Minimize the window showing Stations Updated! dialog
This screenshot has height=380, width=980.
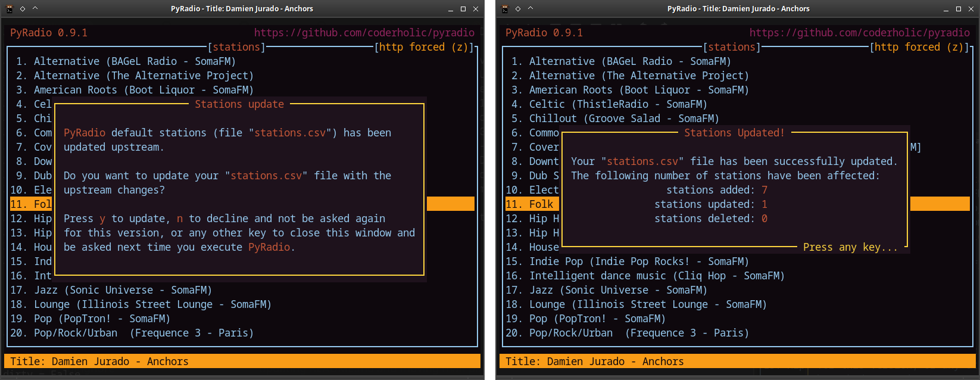[x=945, y=9]
